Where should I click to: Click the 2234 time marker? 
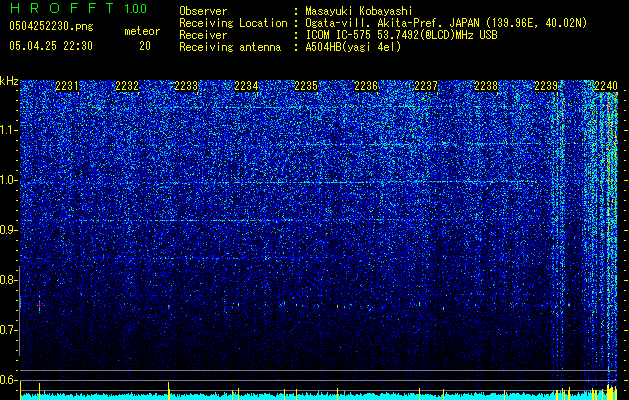click(x=246, y=86)
